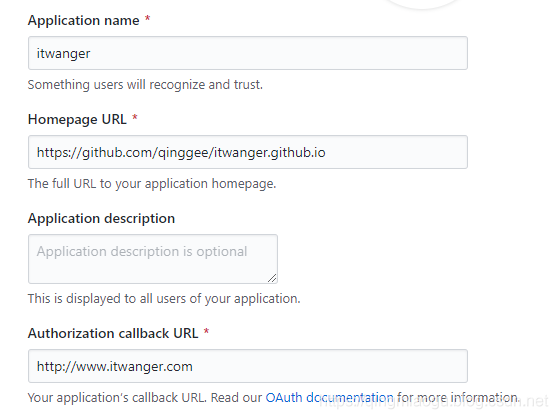Click the red asterisk beside Homepage URL
Image resolution: width=558 pixels, height=419 pixels.
click(135, 117)
